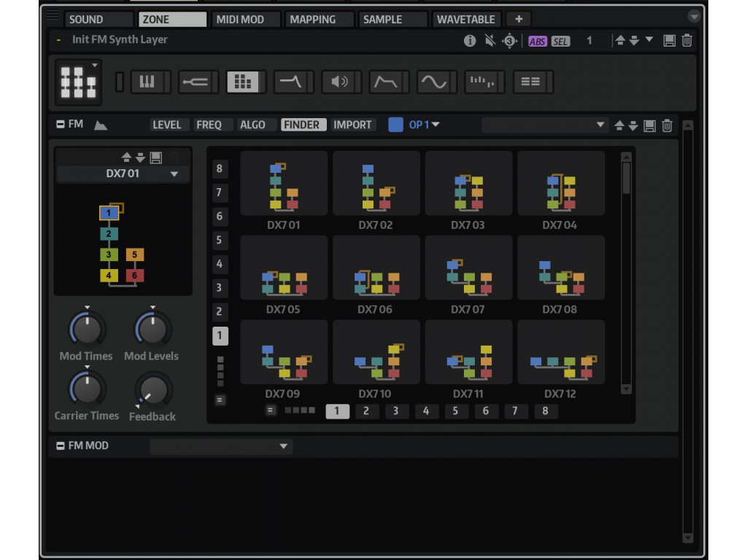Open the MIDI MOD tab
The height and width of the screenshot is (560, 747).
(240, 20)
